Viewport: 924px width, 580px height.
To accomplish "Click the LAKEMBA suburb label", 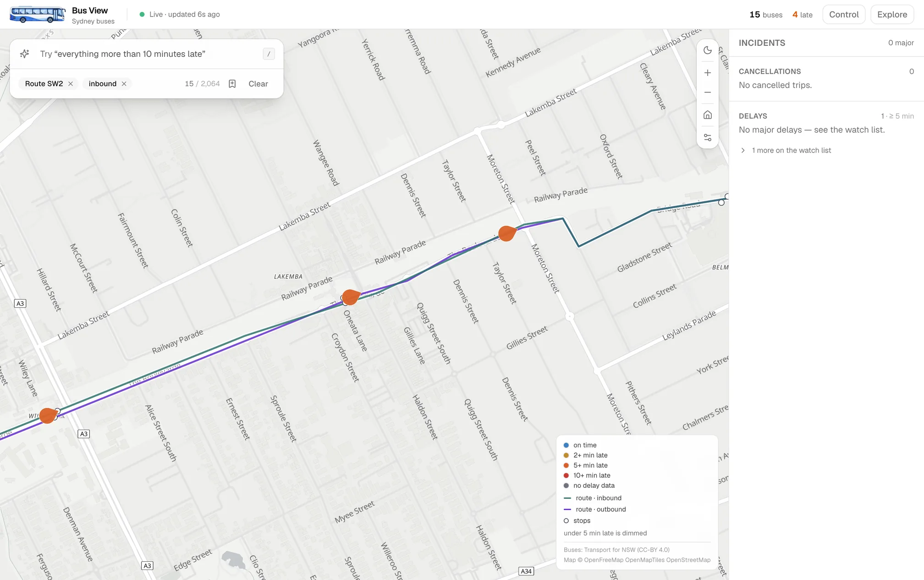I will (288, 276).
